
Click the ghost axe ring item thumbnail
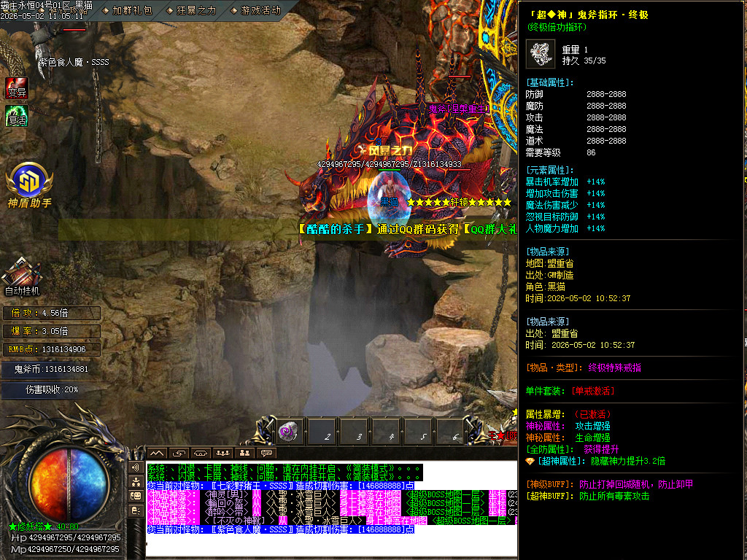tap(541, 54)
